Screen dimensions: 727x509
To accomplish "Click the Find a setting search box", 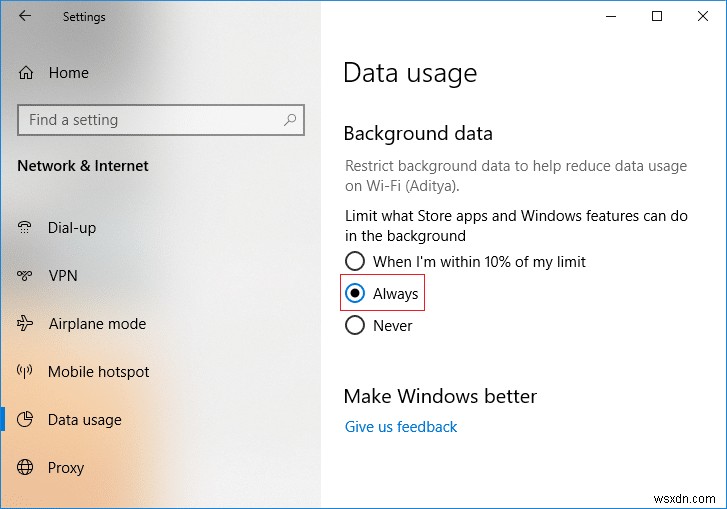I will point(150,120).
